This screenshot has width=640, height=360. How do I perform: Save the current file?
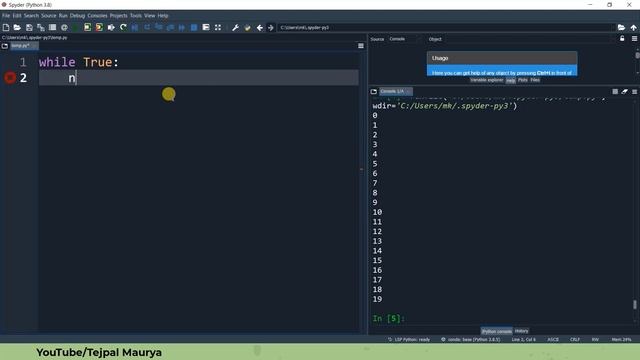pos(29,27)
